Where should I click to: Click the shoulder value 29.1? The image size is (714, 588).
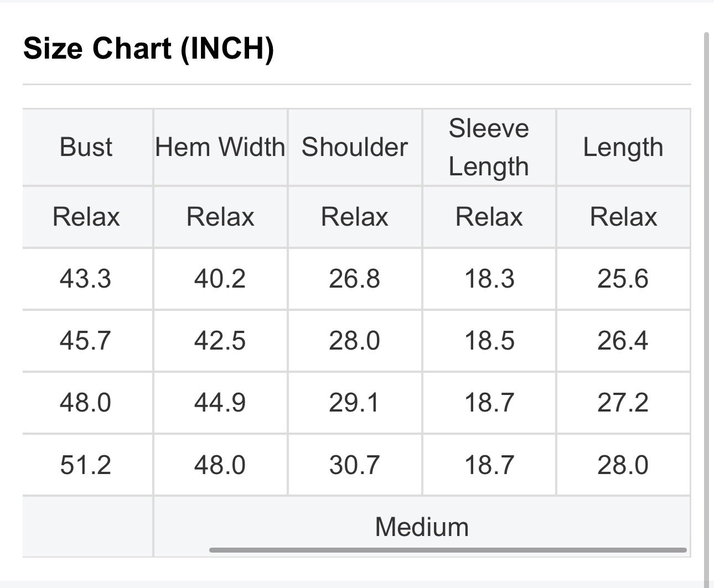point(355,402)
